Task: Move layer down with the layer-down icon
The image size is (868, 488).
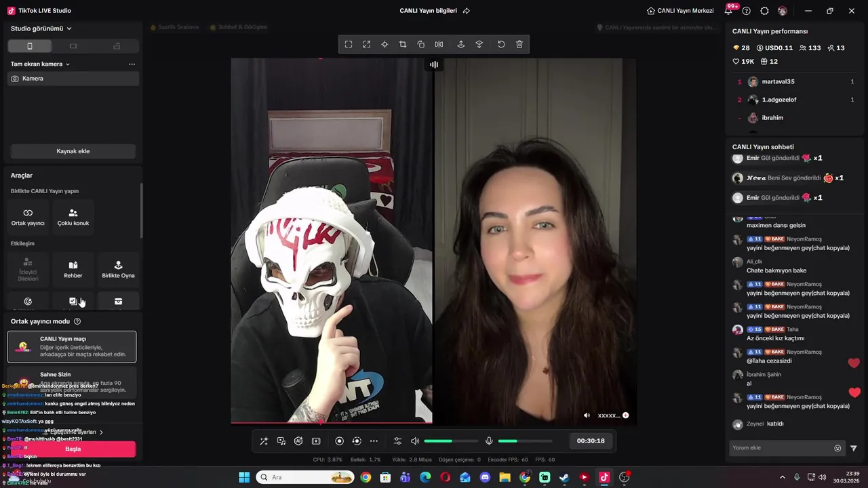Action: [479, 44]
